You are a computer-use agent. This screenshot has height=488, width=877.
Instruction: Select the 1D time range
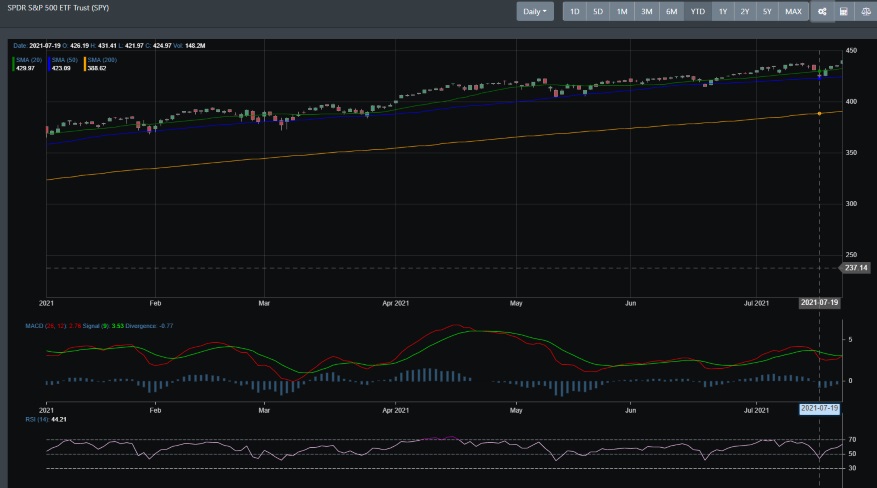click(x=575, y=12)
